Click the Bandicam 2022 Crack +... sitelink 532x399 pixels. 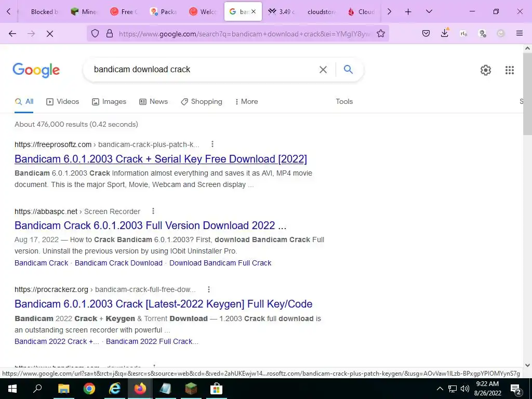(x=57, y=341)
